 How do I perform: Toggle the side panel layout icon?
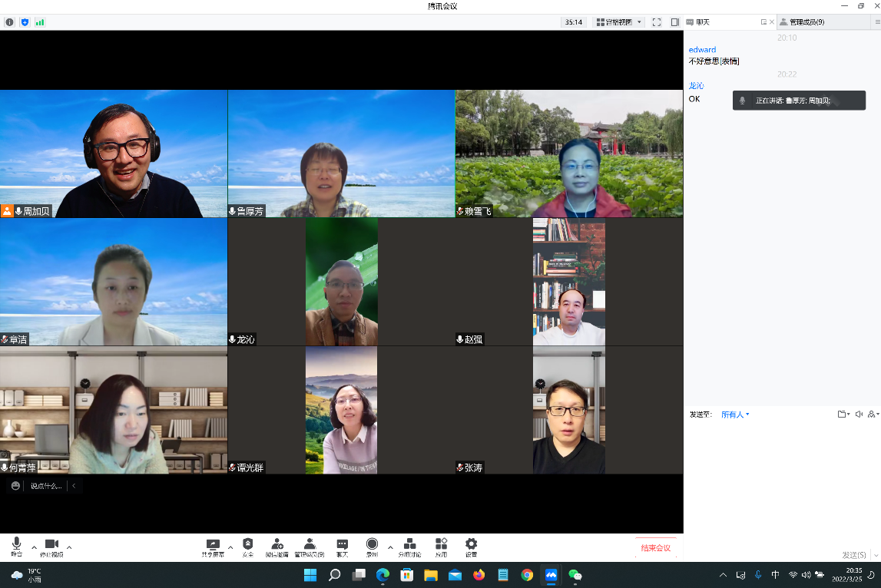[x=674, y=22]
